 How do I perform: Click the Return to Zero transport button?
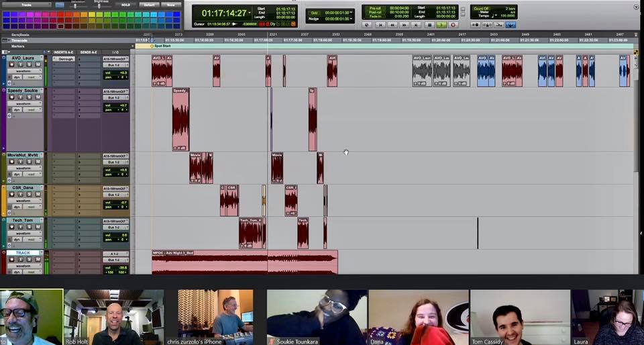pos(381,25)
